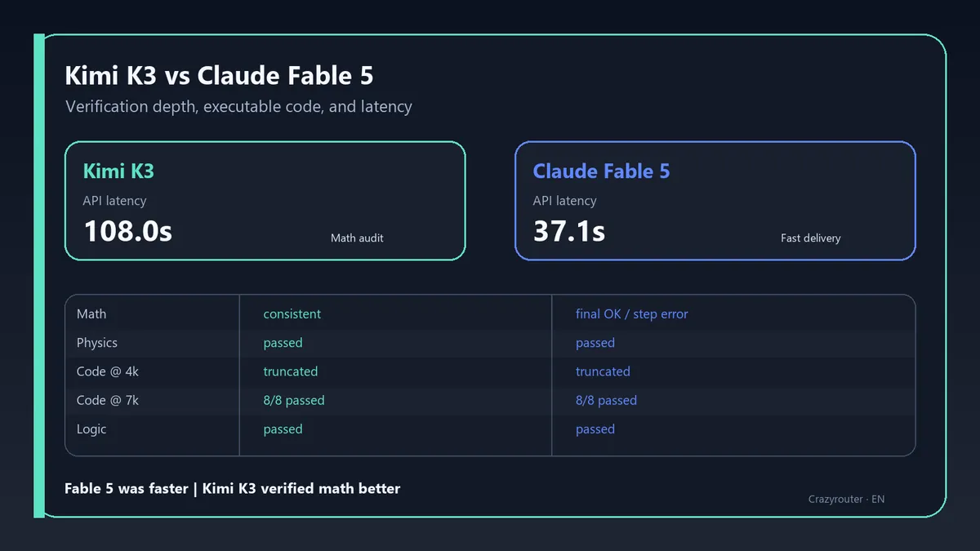Image resolution: width=980 pixels, height=551 pixels.
Task: Click the green 'Kimi K3' card heading
Action: [118, 171]
